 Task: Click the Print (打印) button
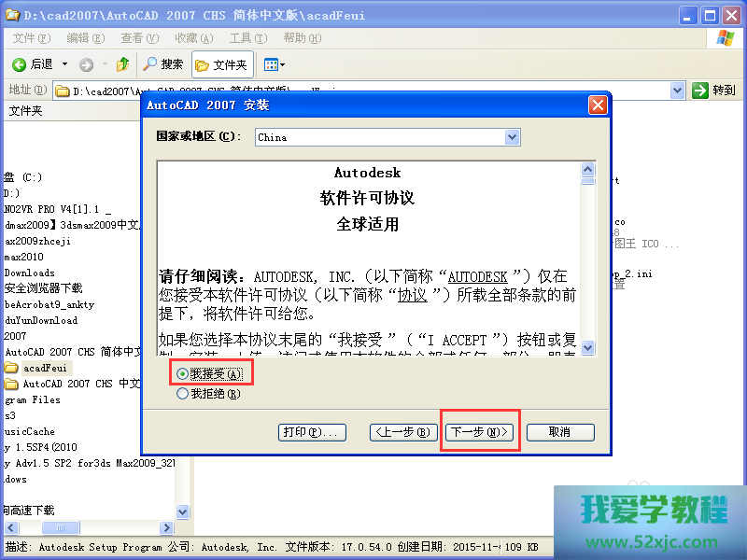(313, 432)
